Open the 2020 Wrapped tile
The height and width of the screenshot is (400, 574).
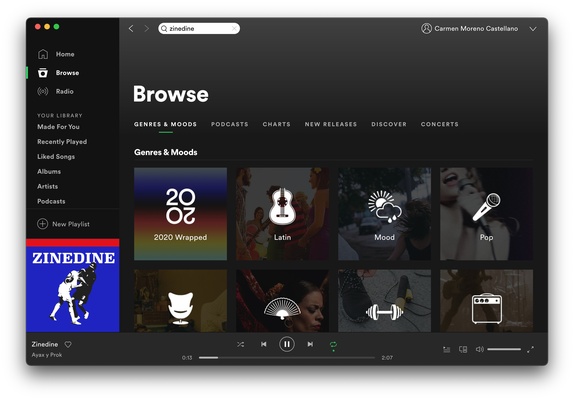click(x=180, y=214)
